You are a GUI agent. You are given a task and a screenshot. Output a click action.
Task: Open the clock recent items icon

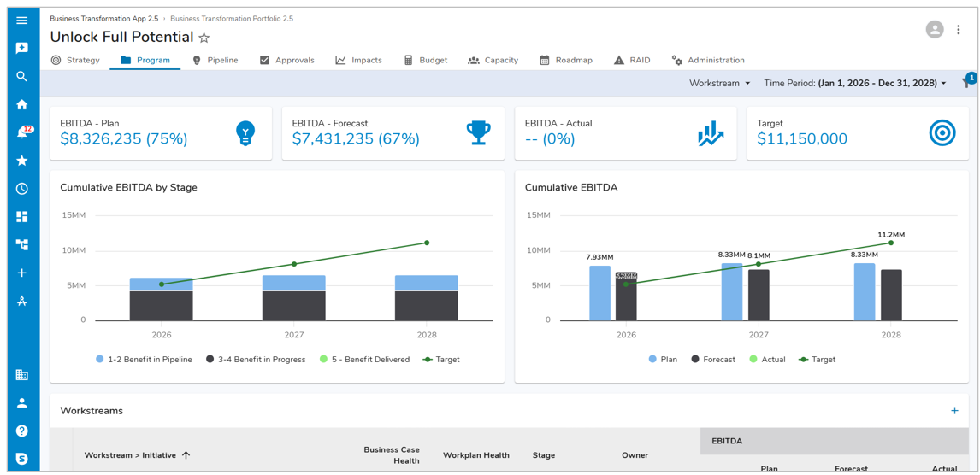pyautogui.click(x=22, y=189)
